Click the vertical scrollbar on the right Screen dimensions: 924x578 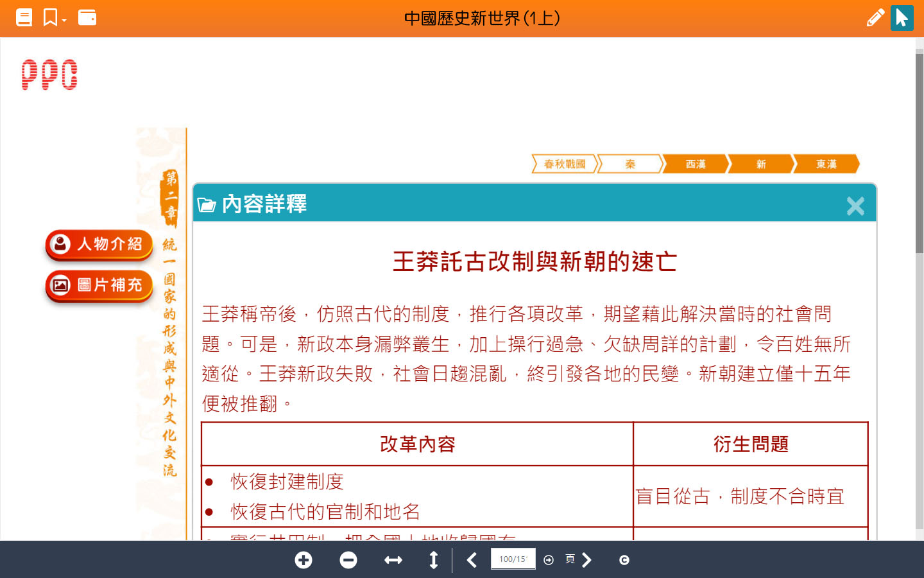click(919, 154)
